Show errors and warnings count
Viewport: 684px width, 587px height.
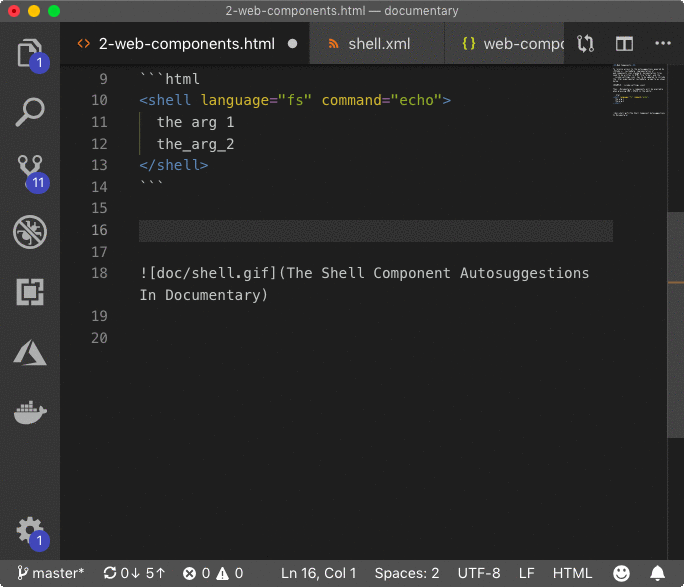pos(213,573)
